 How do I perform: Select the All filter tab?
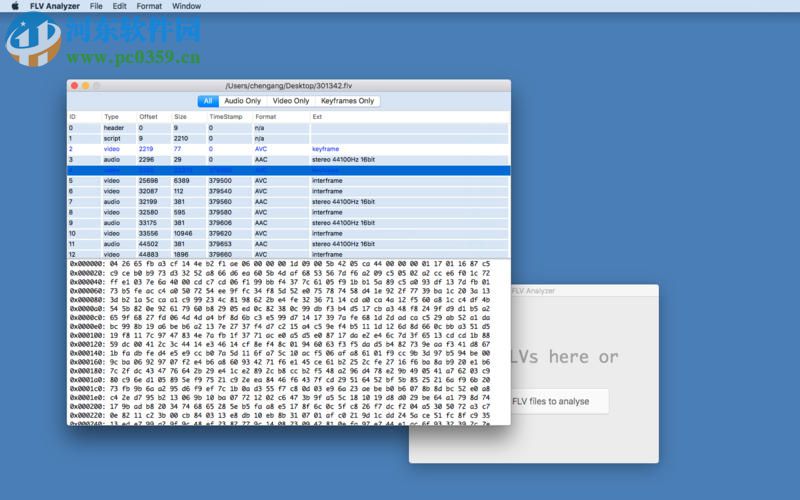(x=208, y=101)
